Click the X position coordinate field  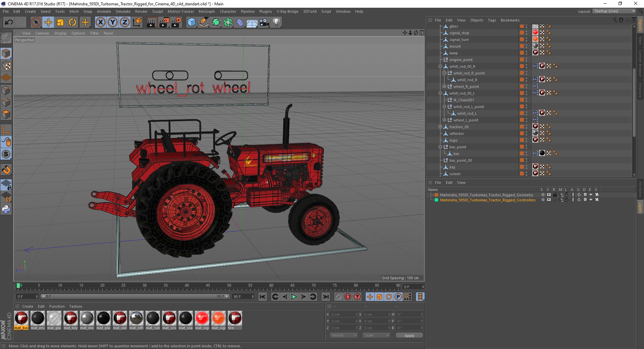pos(344,314)
